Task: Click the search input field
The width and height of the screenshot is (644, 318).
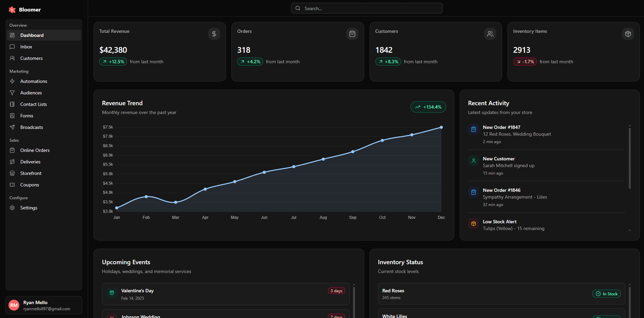Action: 367,8
